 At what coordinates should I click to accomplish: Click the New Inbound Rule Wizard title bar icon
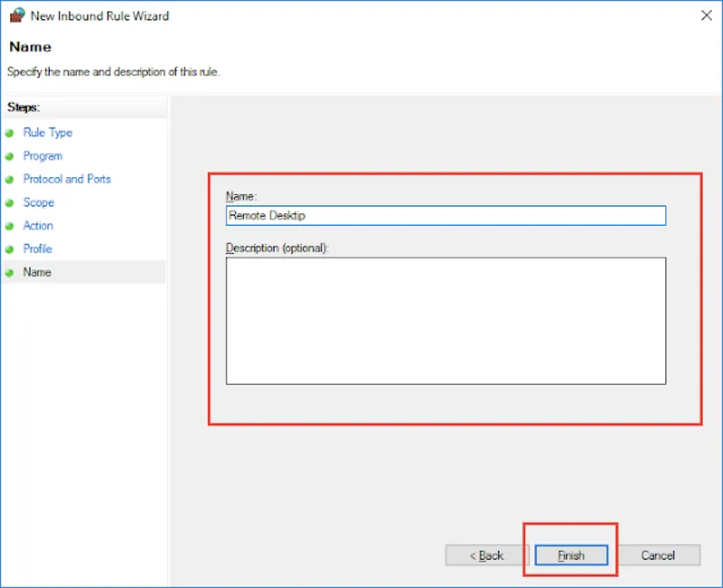point(15,15)
